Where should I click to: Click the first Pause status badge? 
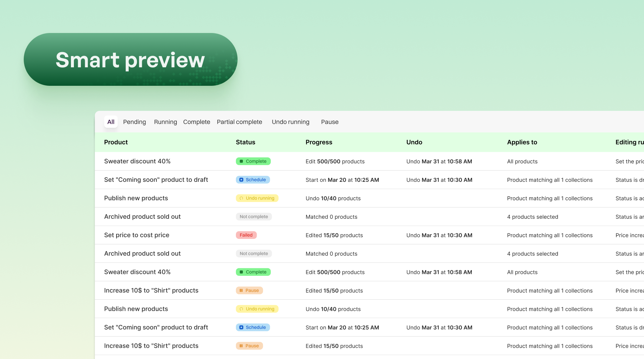249,291
